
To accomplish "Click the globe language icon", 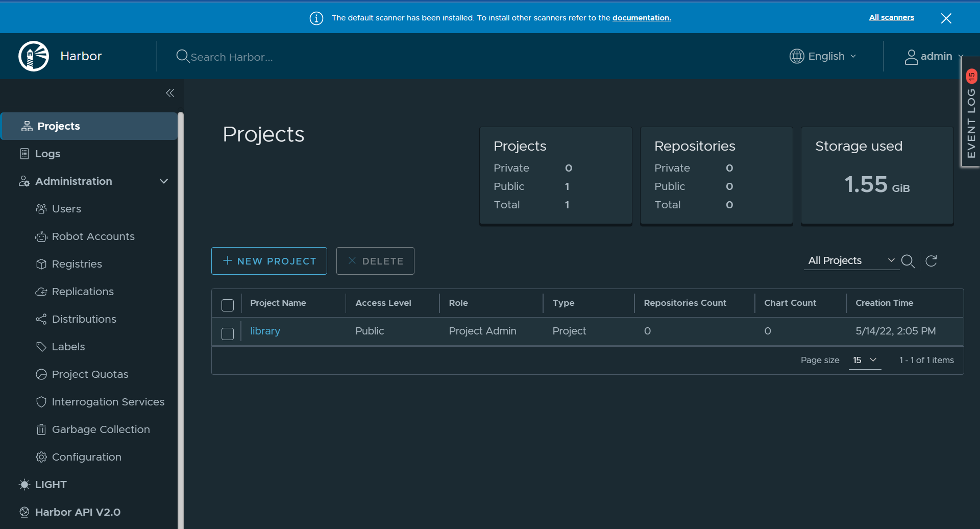I will coord(797,56).
